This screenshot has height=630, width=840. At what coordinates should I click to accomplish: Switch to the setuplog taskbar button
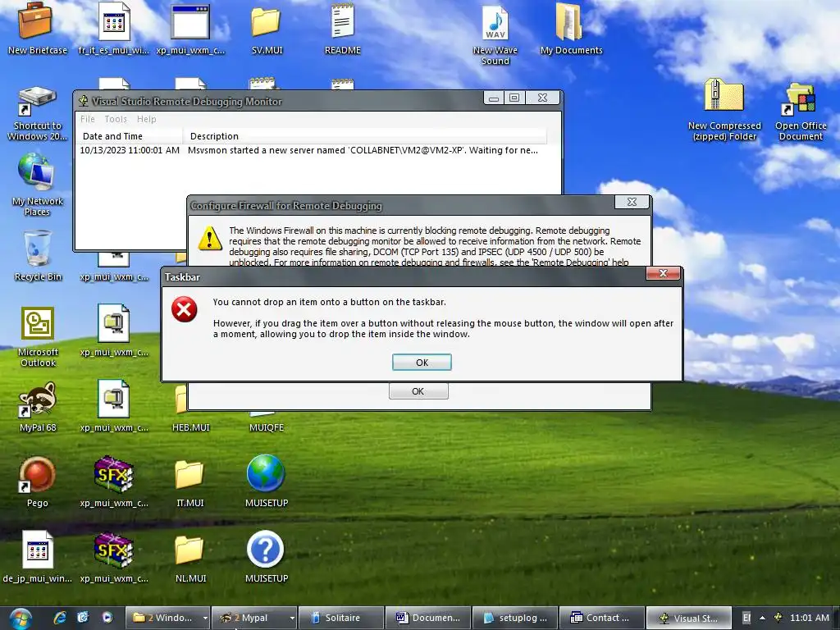coord(515,618)
